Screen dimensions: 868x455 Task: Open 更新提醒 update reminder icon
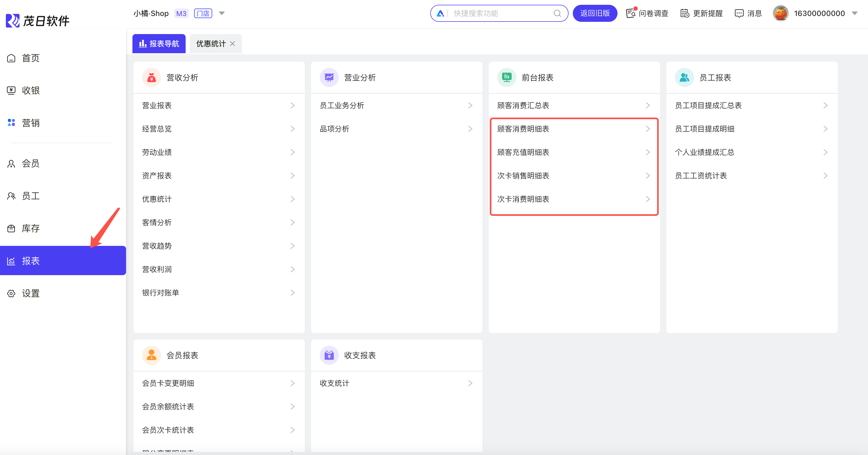[x=684, y=14]
